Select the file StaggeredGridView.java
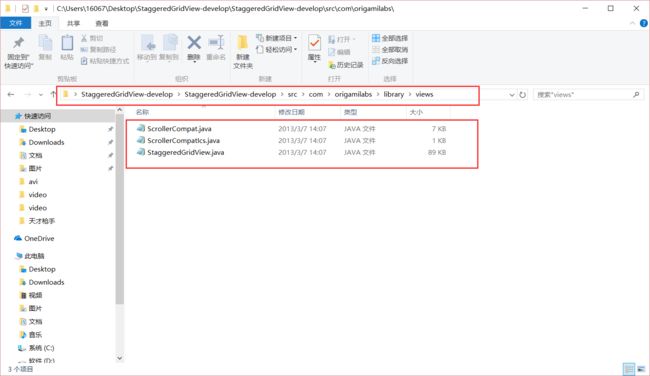The height and width of the screenshot is (376, 650). [185, 153]
